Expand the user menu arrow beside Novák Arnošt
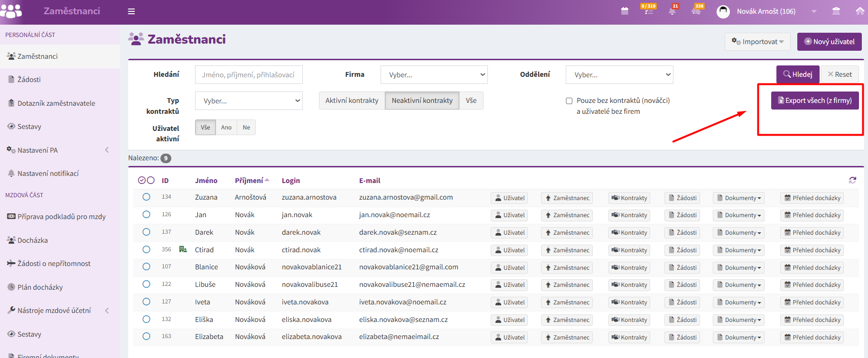Image resolution: width=868 pixels, height=358 pixels. tap(814, 11)
